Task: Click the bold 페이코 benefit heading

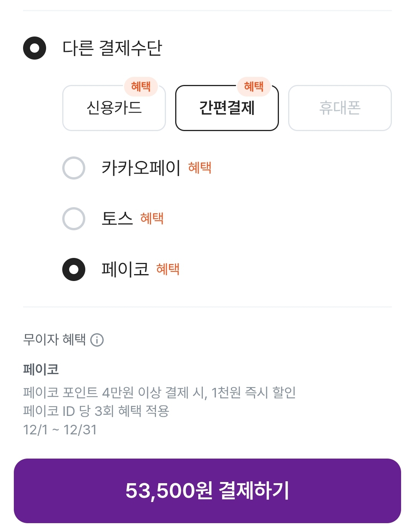Action: (x=41, y=369)
